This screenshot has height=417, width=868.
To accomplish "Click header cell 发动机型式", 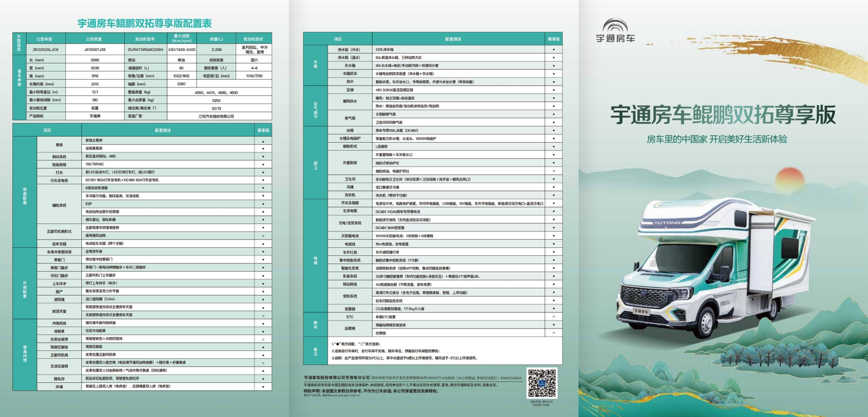I will [253, 39].
